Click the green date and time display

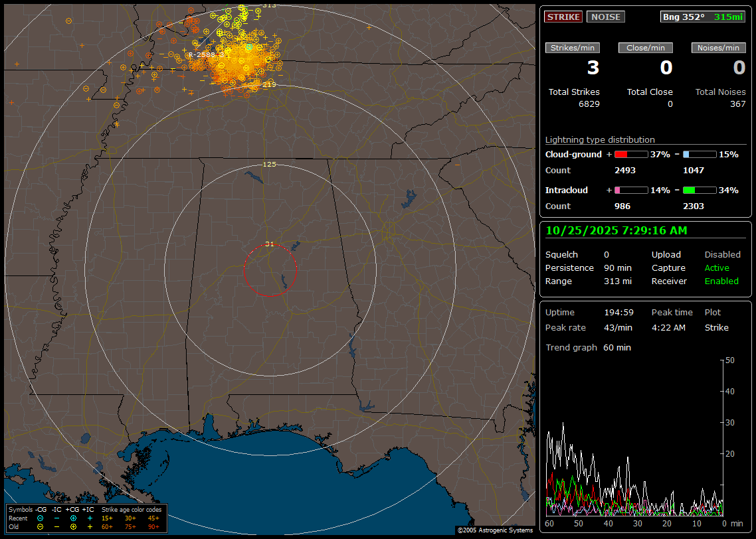tap(616, 230)
